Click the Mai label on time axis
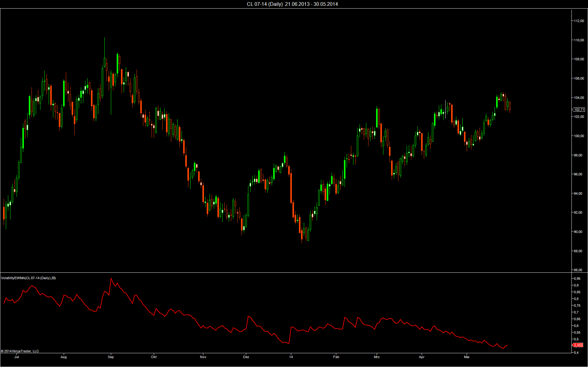The width and height of the screenshot is (588, 367). pyautogui.click(x=466, y=357)
